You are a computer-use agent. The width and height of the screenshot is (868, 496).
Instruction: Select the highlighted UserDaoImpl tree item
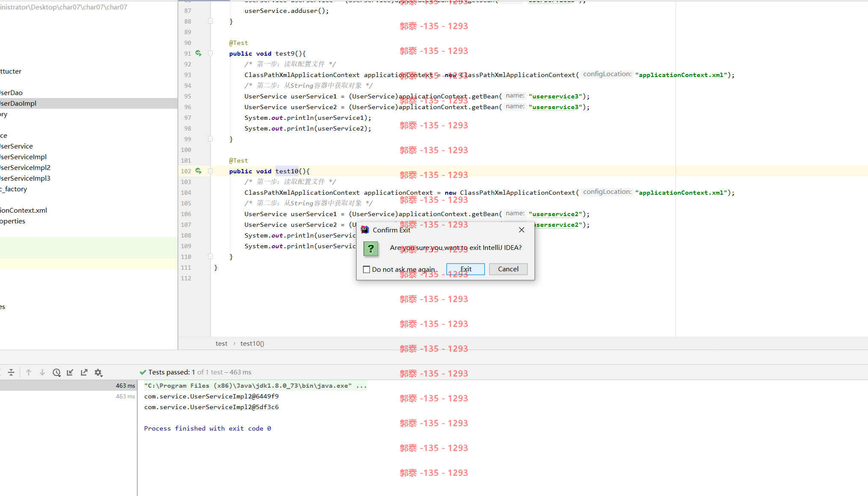pos(89,104)
